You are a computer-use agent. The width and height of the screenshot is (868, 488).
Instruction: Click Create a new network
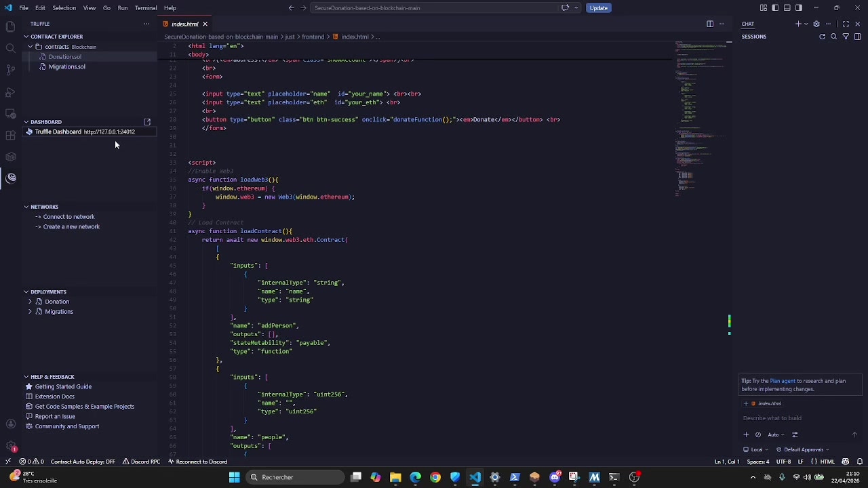point(71,227)
